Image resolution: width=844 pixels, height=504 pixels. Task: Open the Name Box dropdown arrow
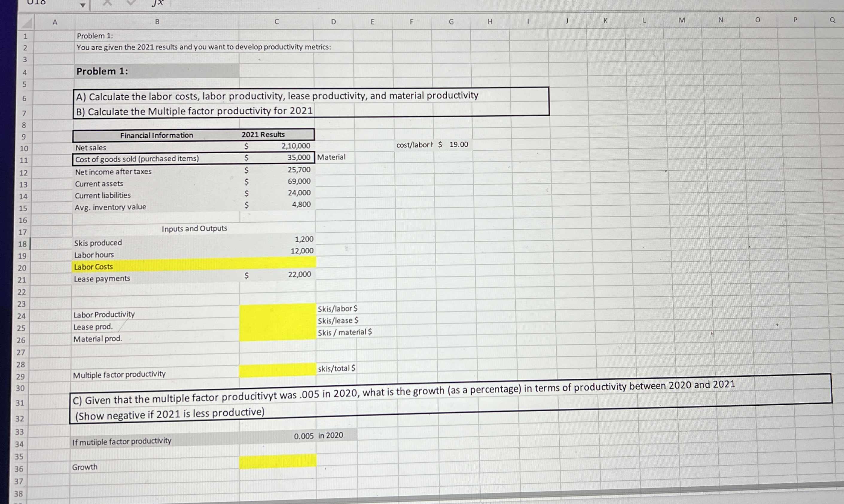[83, 5]
